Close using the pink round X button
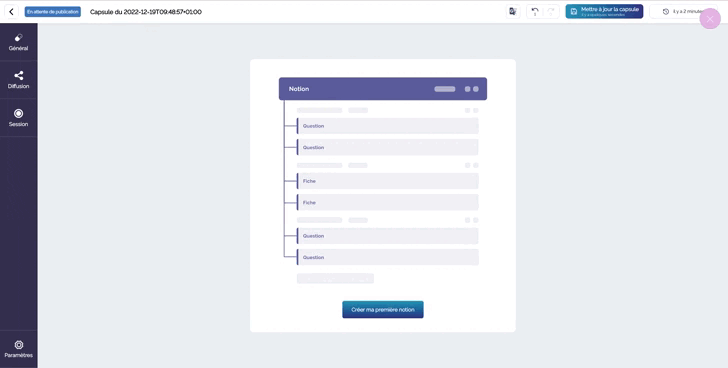Screen dimensions: 728x368 tap(709, 19)
